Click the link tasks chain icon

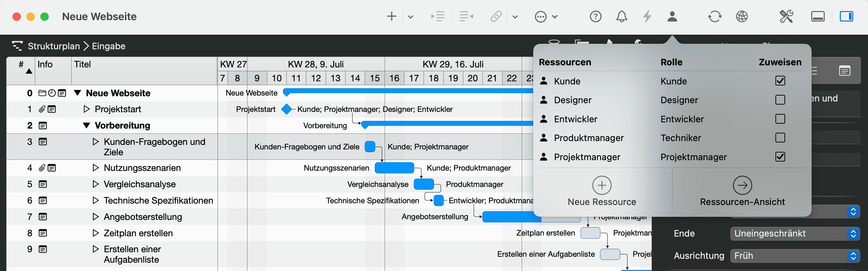[496, 16]
